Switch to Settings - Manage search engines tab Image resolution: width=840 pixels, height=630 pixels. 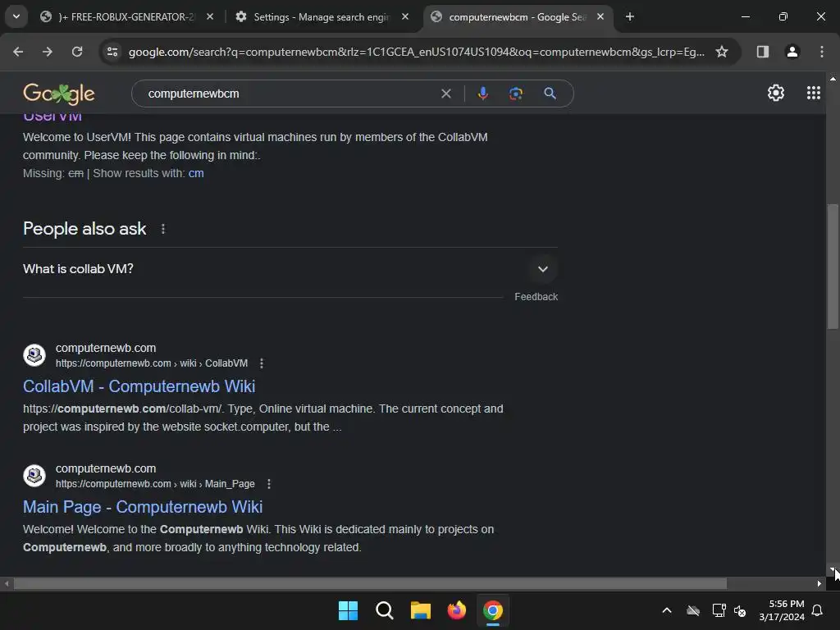coord(322,16)
